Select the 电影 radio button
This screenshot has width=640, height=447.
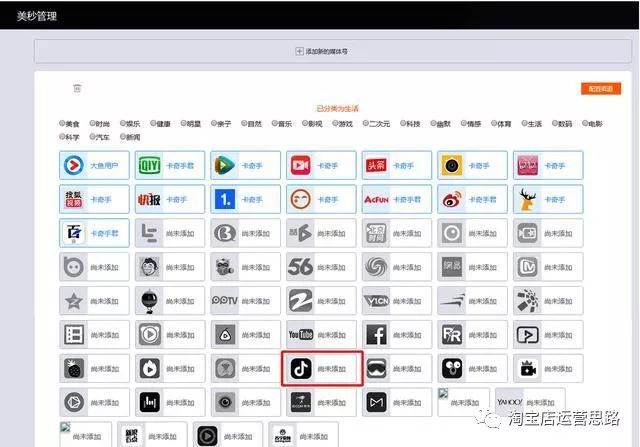pyautogui.click(x=585, y=123)
